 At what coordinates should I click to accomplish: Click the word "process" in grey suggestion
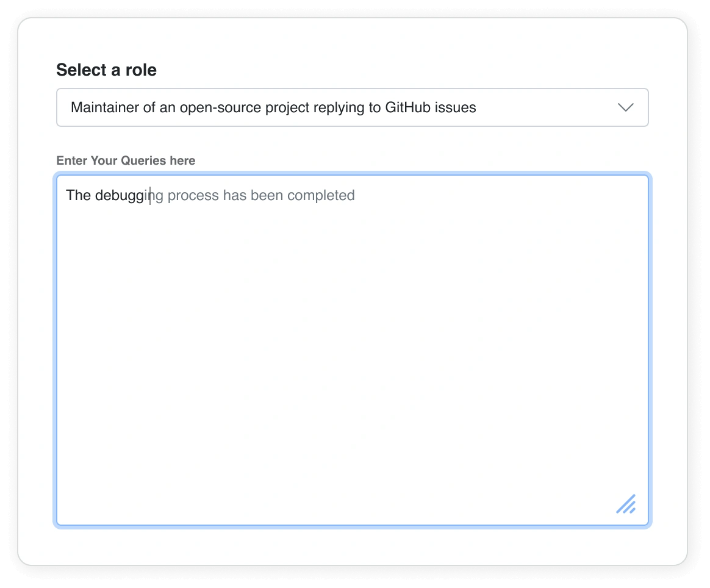coord(193,195)
